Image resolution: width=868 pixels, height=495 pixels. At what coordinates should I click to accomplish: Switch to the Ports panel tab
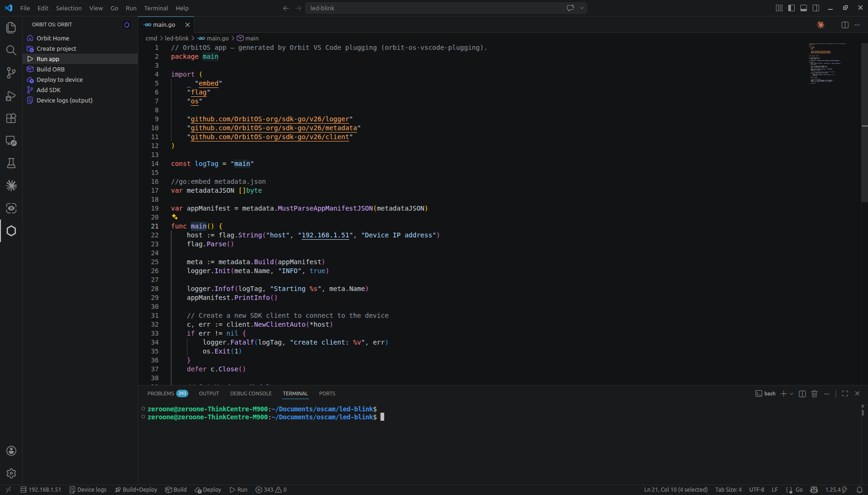coord(327,393)
